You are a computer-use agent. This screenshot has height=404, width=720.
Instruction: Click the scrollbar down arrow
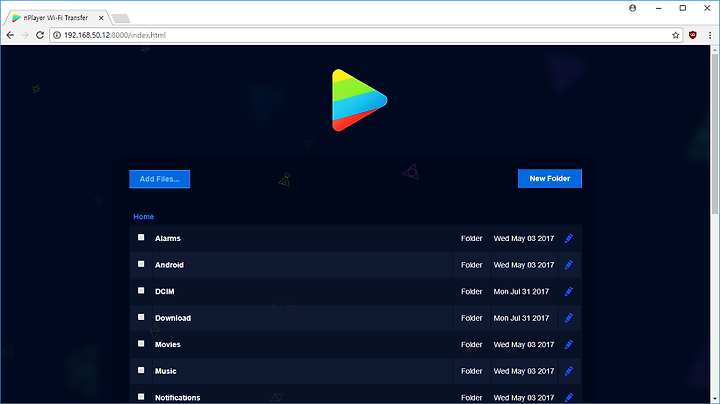714,399
